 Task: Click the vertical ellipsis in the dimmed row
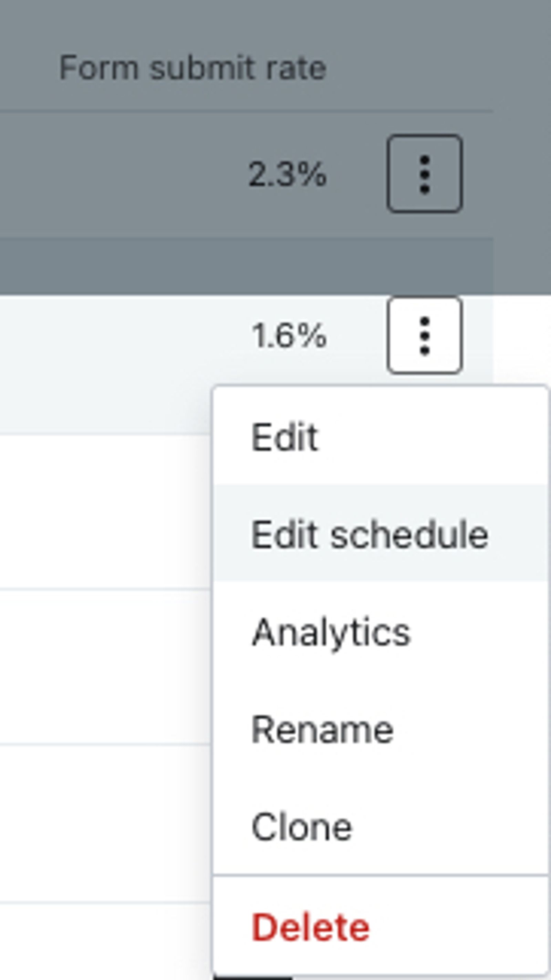(425, 174)
